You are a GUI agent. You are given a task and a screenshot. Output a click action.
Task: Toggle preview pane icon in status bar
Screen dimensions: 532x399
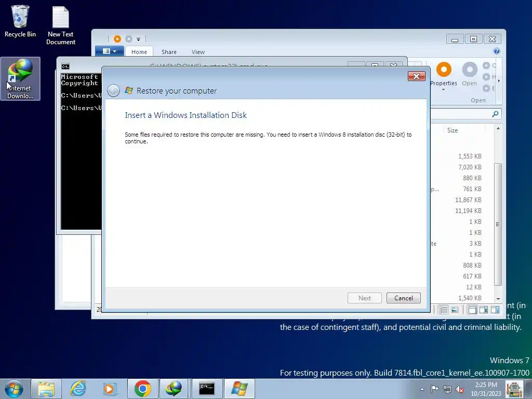click(x=495, y=310)
